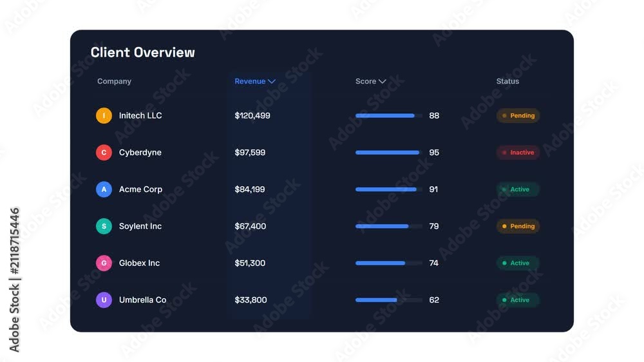Click Initech LLC's Pending status badge
Screen dimensions: 644x362
pyautogui.click(x=518, y=115)
